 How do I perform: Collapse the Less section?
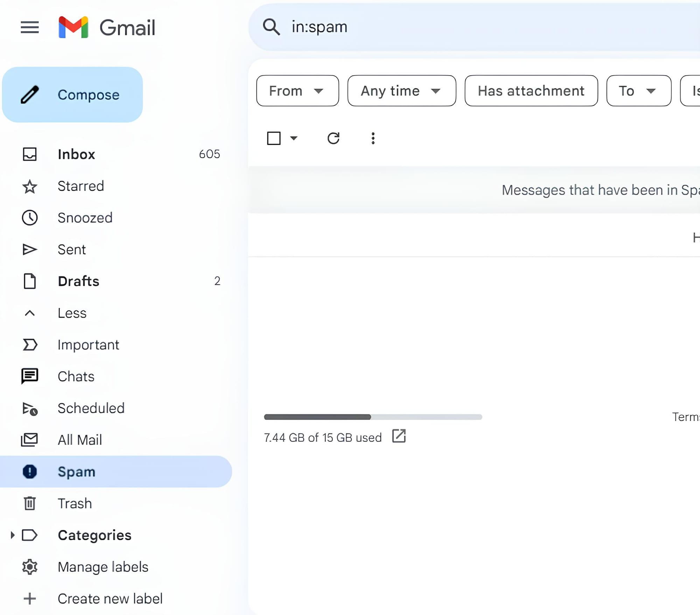(x=30, y=313)
